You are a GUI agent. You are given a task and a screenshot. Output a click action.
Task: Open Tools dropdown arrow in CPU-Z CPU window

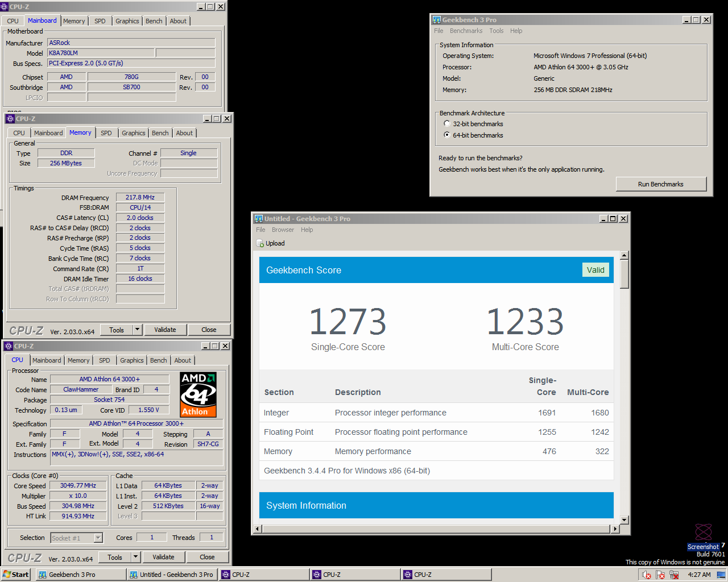click(135, 557)
